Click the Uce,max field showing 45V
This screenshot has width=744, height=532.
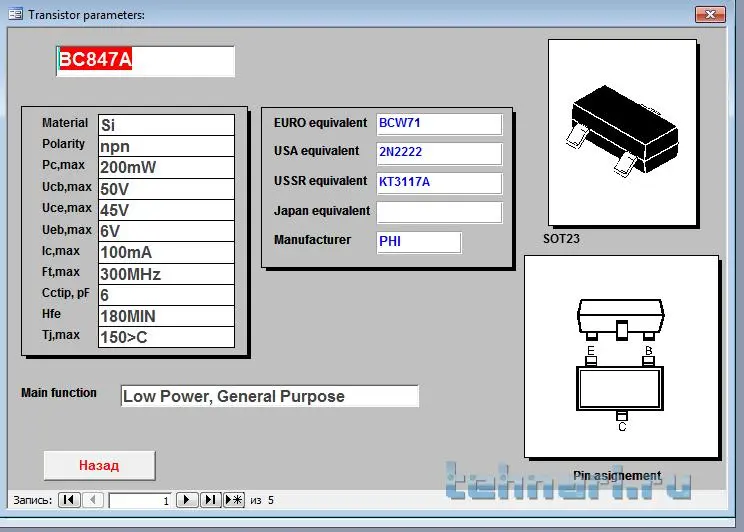coord(166,210)
